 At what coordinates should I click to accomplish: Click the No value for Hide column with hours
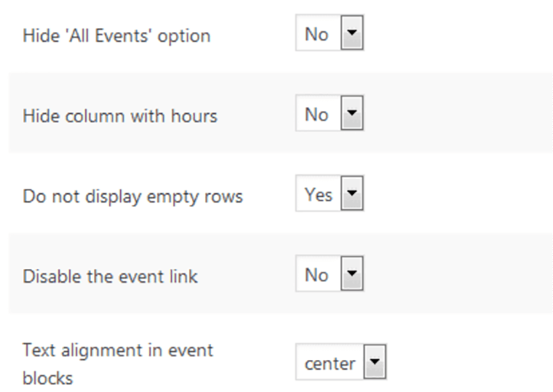pyautogui.click(x=317, y=115)
